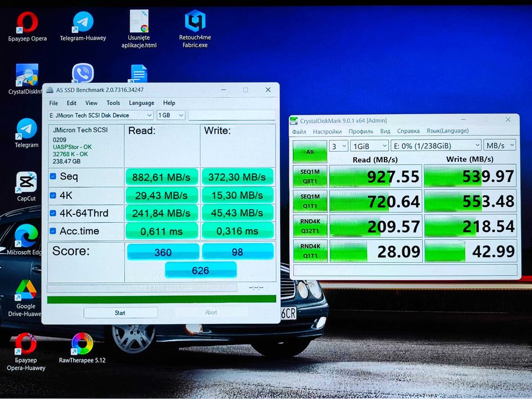Open the Язык(Language) menu in CrystalDiskMark
532x399 pixels.
coord(448,131)
